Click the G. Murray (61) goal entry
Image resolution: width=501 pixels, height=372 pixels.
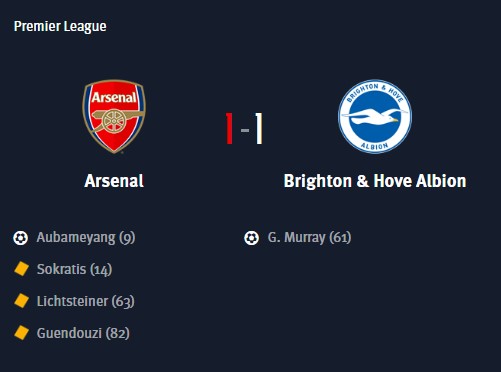pyautogui.click(x=309, y=238)
